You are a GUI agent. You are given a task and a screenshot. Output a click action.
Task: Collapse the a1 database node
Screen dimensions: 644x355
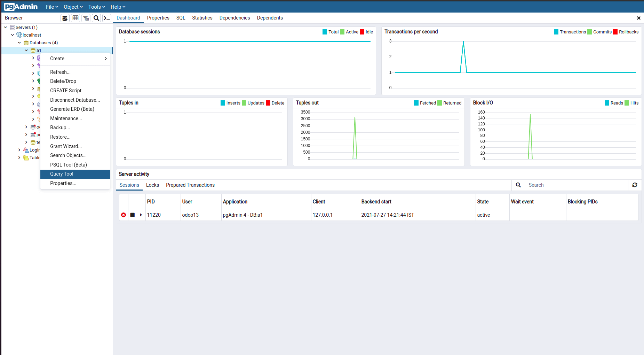click(26, 51)
